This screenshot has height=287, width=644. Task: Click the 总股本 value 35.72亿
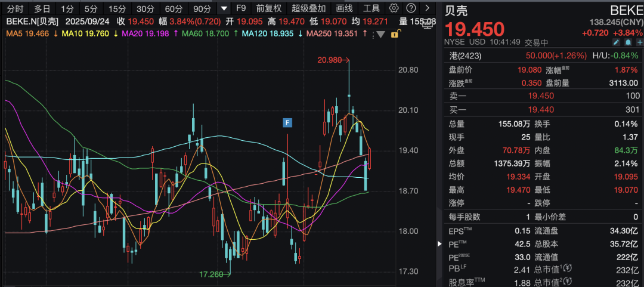[624, 244]
